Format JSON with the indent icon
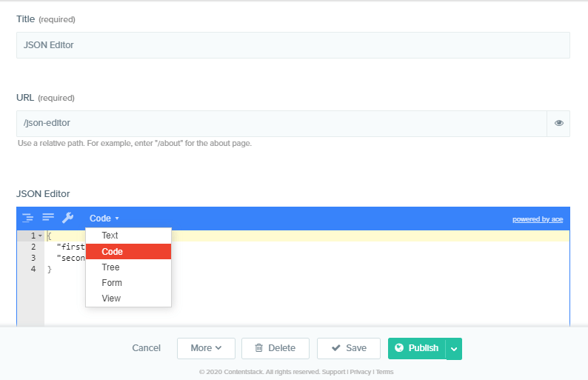The width and height of the screenshot is (588, 380). [27, 218]
